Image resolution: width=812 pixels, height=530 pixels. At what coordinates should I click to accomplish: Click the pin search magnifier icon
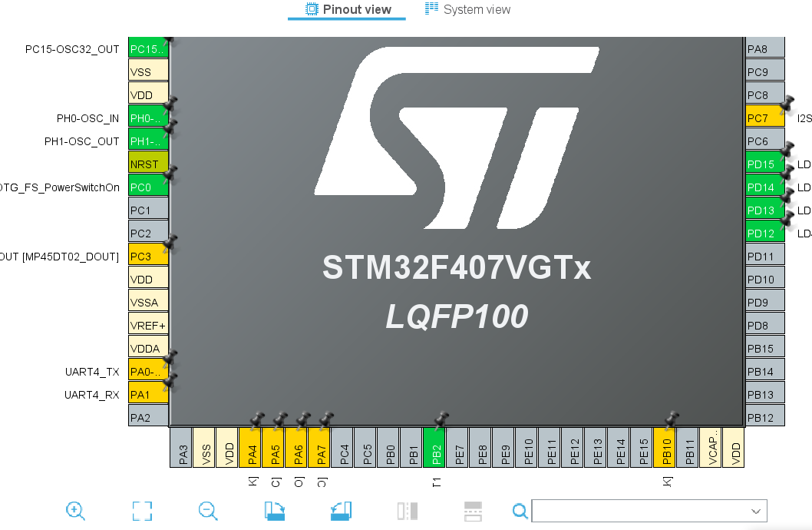pos(520,511)
